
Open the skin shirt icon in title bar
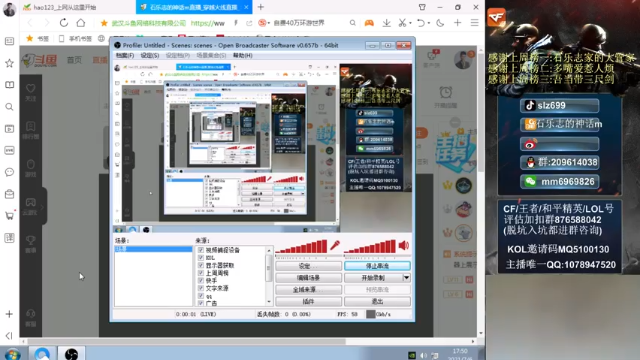pyautogui.click(x=422, y=7)
